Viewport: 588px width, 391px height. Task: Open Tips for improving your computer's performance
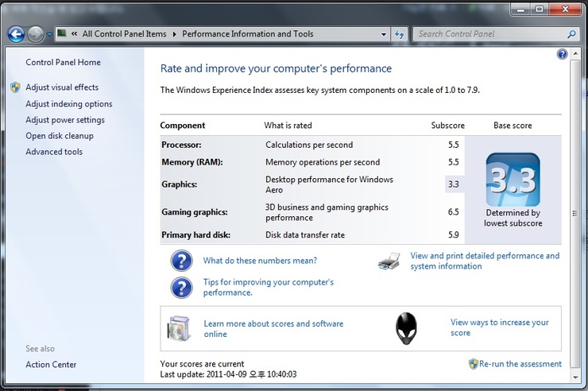[268, 287]
